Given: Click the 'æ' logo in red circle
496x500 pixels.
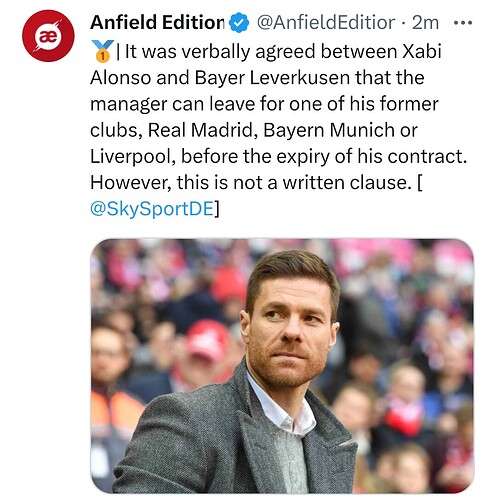Looking at the screenshot, I should click(48, 36).
